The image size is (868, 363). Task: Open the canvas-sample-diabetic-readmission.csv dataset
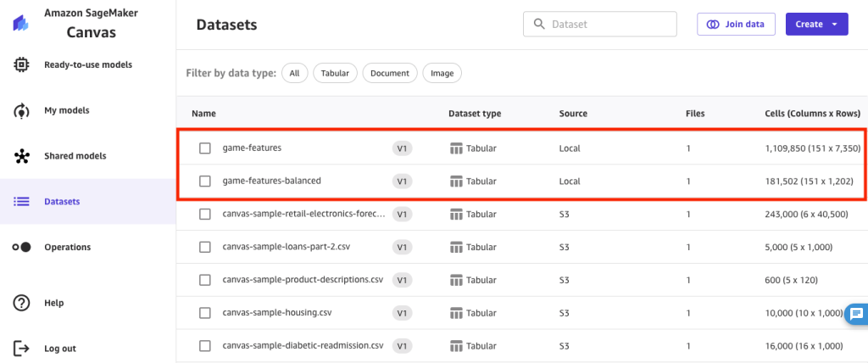tap(303, 346)
